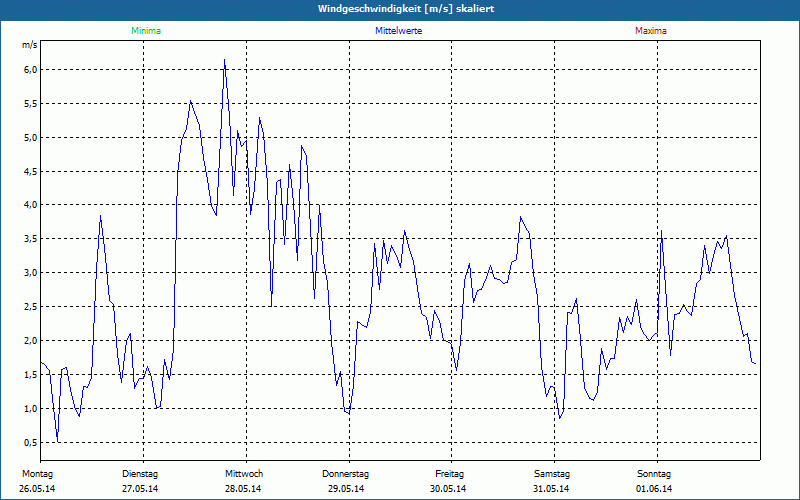800x500 pixels.
Task: Click the 0,5 y-axis value
Action: point(31,442)
